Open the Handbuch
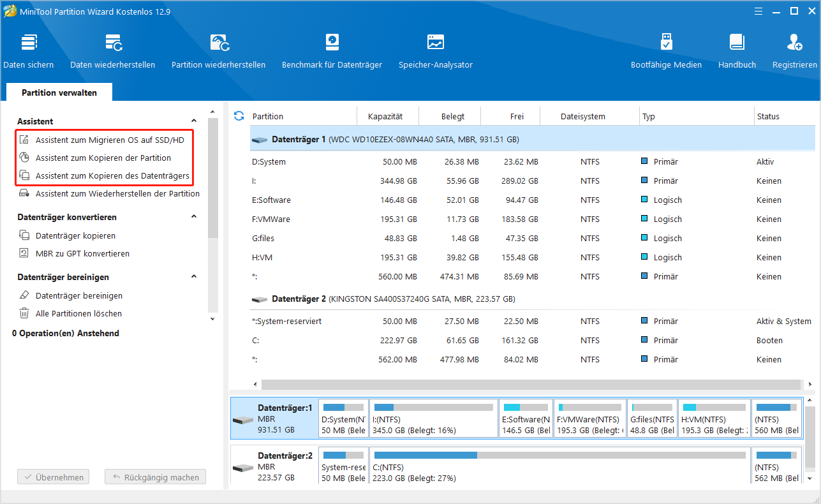 (x=737, y=51)
